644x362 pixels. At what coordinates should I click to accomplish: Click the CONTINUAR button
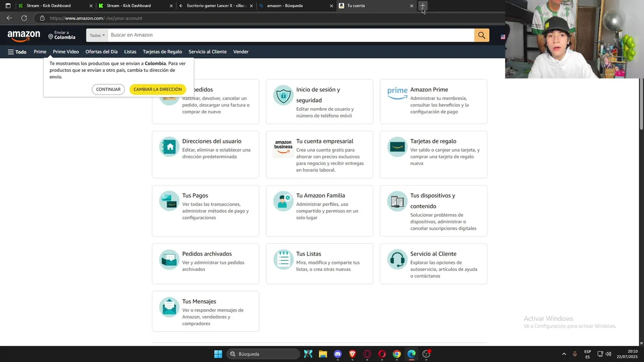108,89
